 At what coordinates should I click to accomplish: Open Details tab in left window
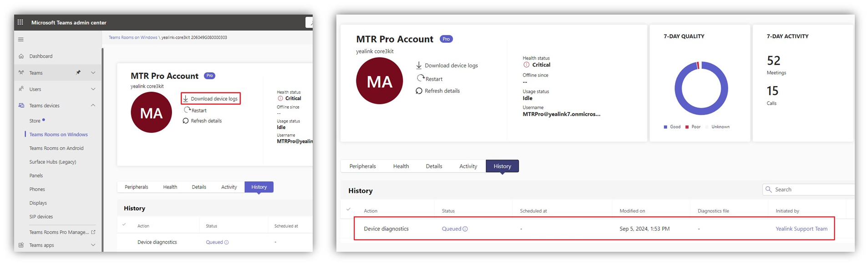[x=199, y=187]
